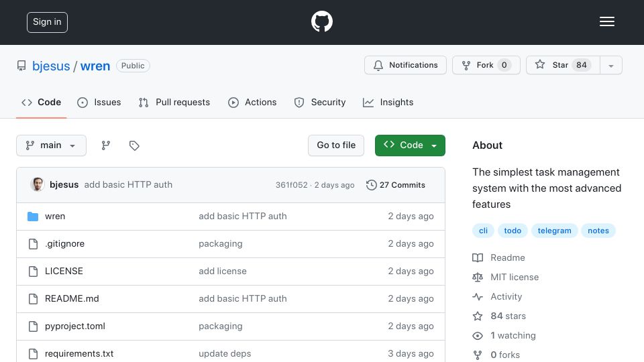Click the LICENSE file icon
The width and height of the screenshot is (644, 362).
point(34,271)
